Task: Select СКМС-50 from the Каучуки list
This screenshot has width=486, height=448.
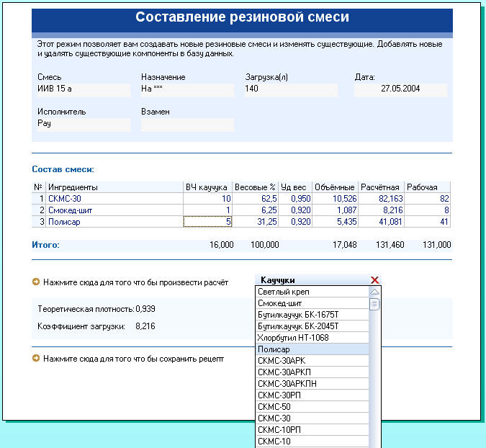Action: pos(312,407)
